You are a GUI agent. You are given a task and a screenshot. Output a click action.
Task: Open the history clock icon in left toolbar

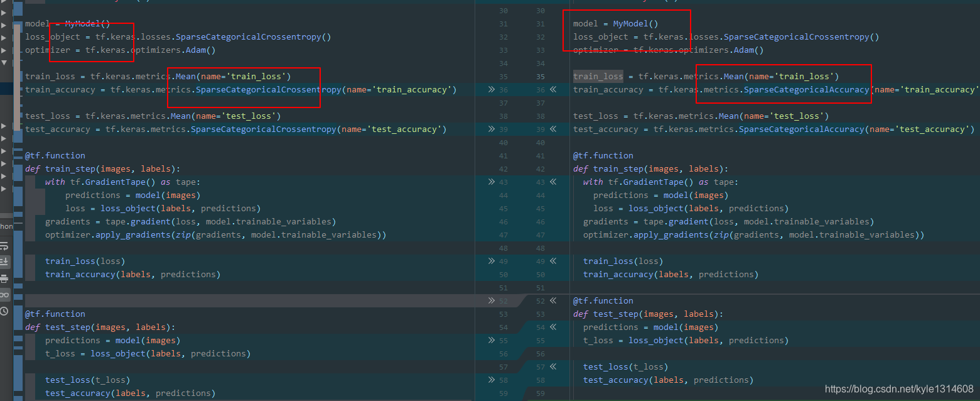click(x=4, y=311)
